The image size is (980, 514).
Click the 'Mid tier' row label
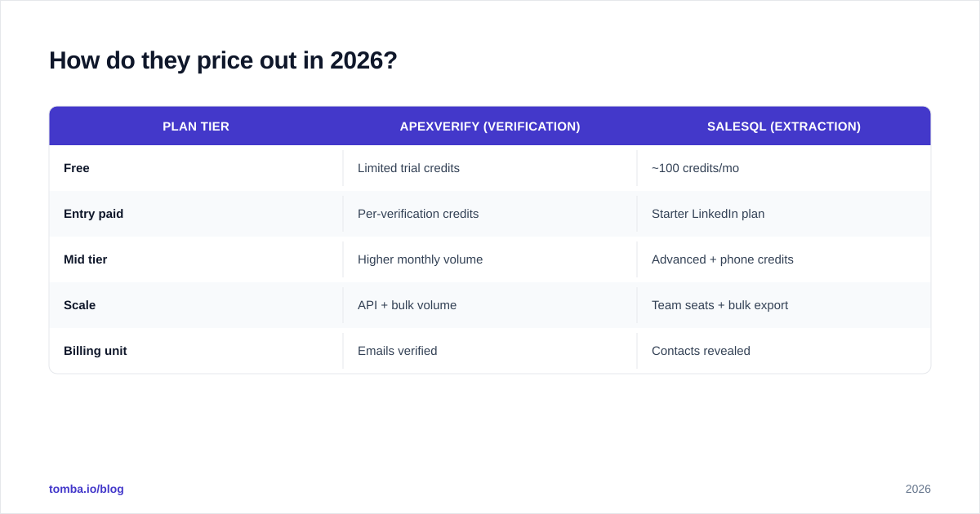click(85, 259)
